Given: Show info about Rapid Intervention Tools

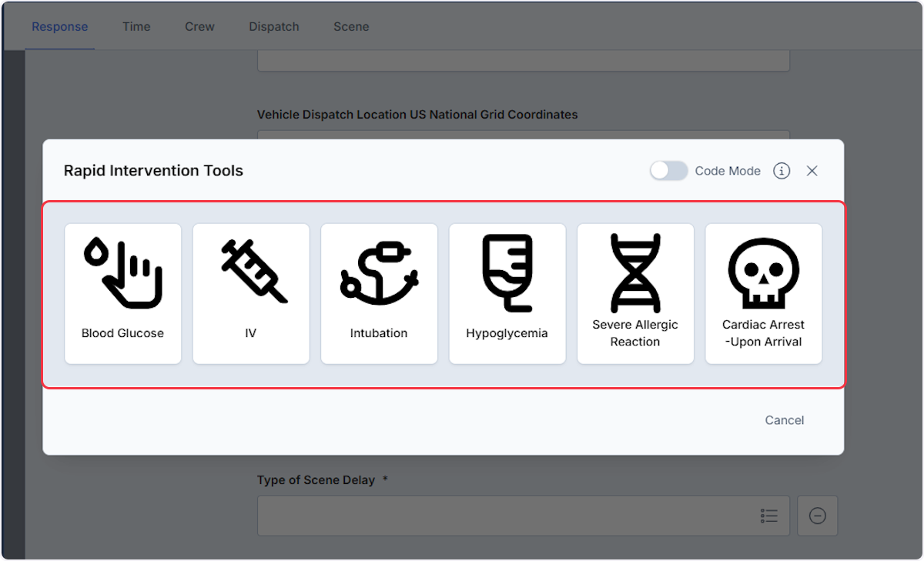Looking at the screenshot, I should tap(782, 171).
